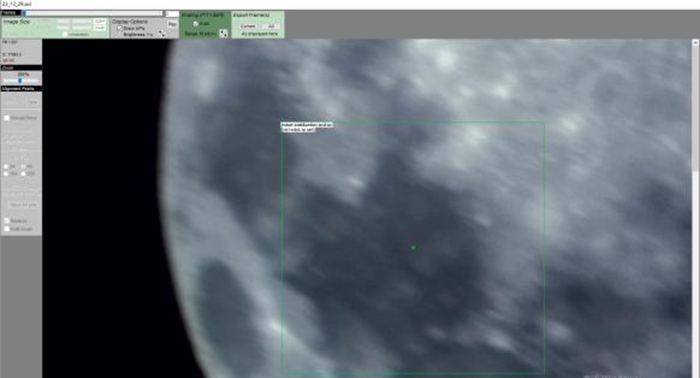This screenshot has width=700, height=378.
Task: Click the Clear alignment points button
Action: [32, 102]
